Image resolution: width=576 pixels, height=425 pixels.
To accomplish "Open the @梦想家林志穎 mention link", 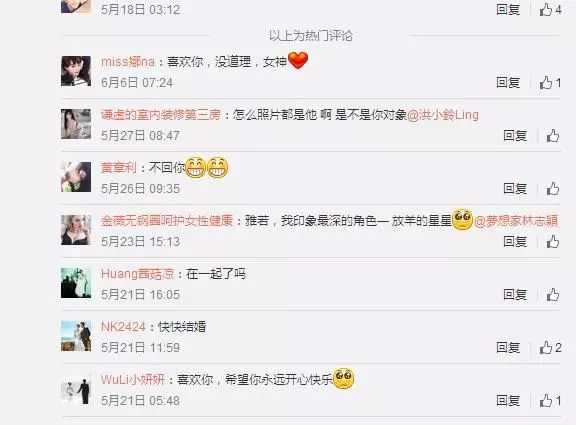I will [x=516, y=221].
